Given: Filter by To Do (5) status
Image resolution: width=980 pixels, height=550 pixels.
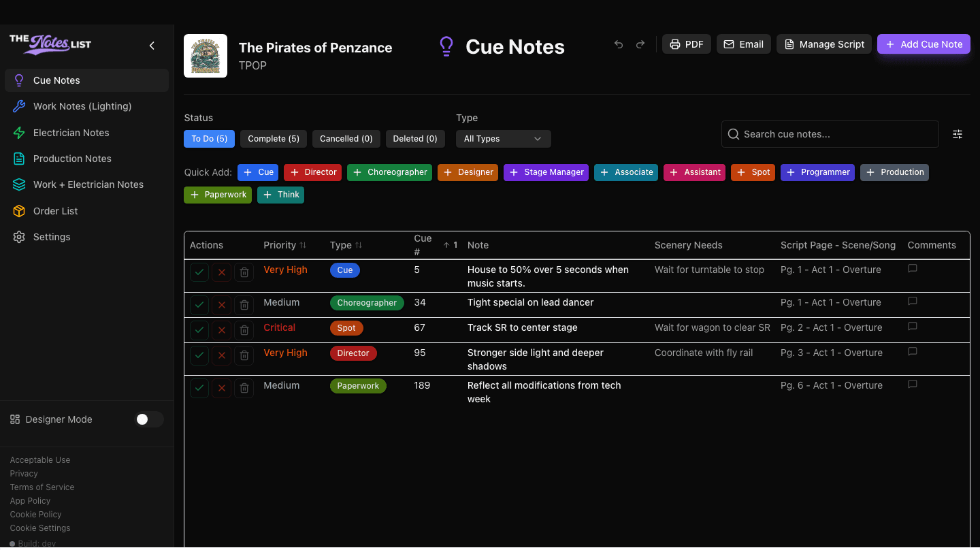Looking at the screenshot, I should click(210, 139).
